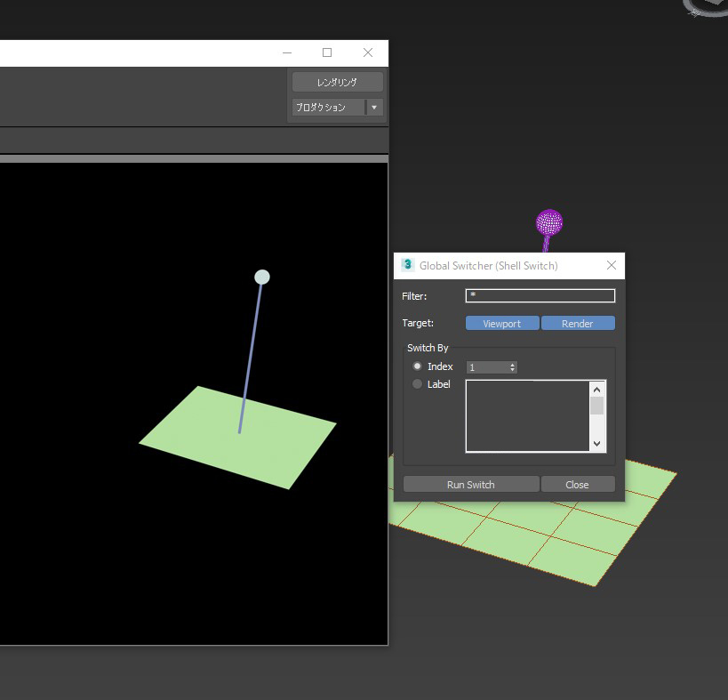
Task: Select the Index radio button
Action: tap(418, 366)
